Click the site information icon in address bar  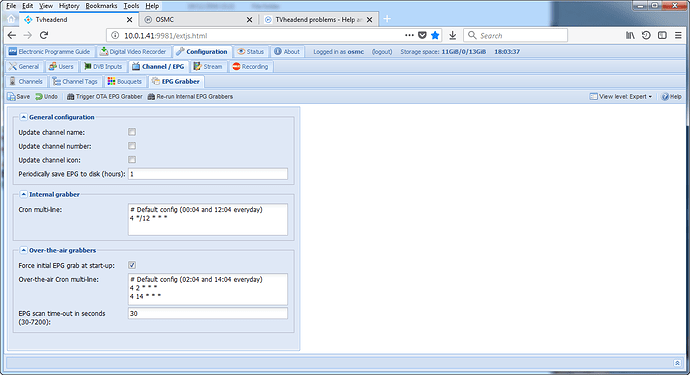(x=115, y=35)
